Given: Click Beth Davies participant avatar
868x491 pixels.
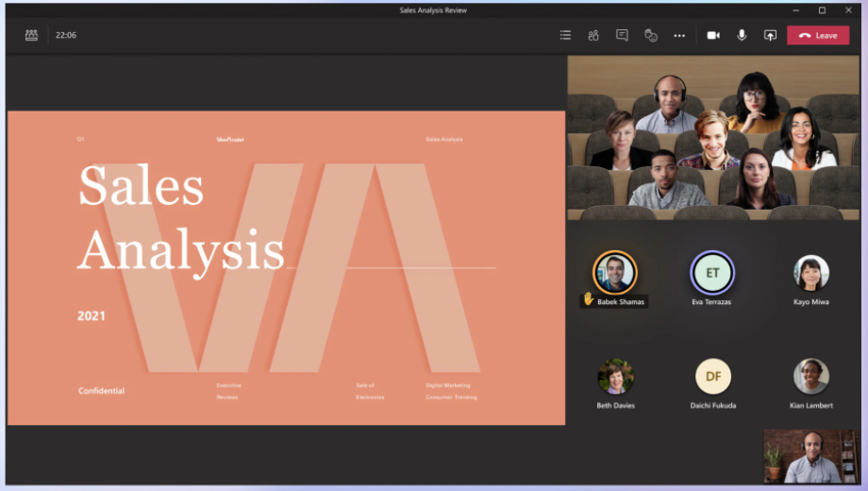Looking at the screenshot, I should (615, 376).
